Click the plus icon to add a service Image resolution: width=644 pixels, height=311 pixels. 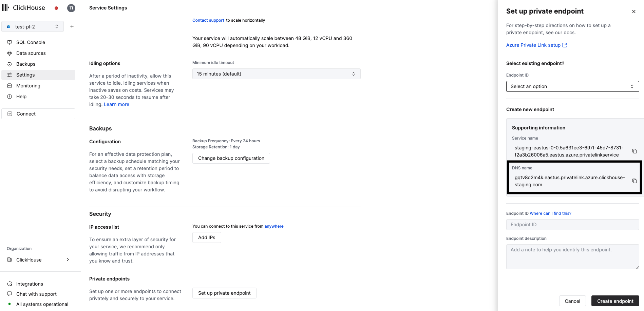click(x=72, y=26)
